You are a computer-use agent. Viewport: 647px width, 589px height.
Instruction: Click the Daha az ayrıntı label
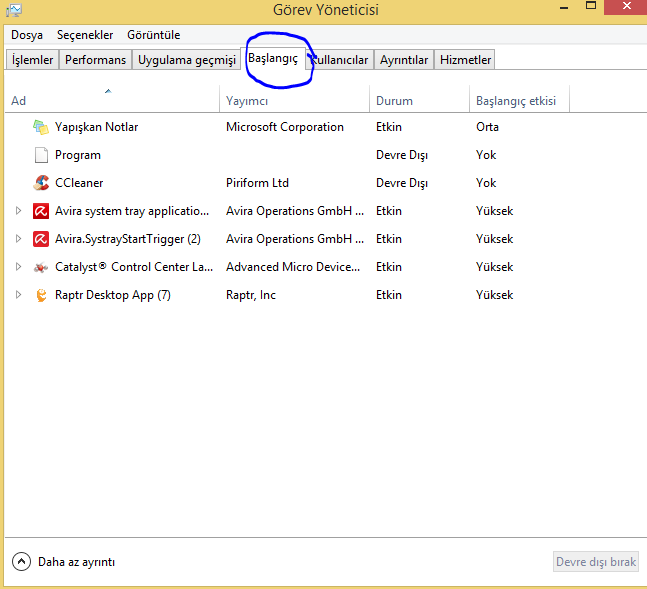click(76, 562)
